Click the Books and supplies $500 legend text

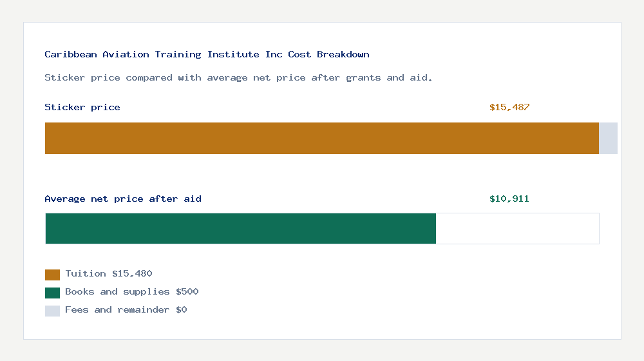tap(132, 292)
